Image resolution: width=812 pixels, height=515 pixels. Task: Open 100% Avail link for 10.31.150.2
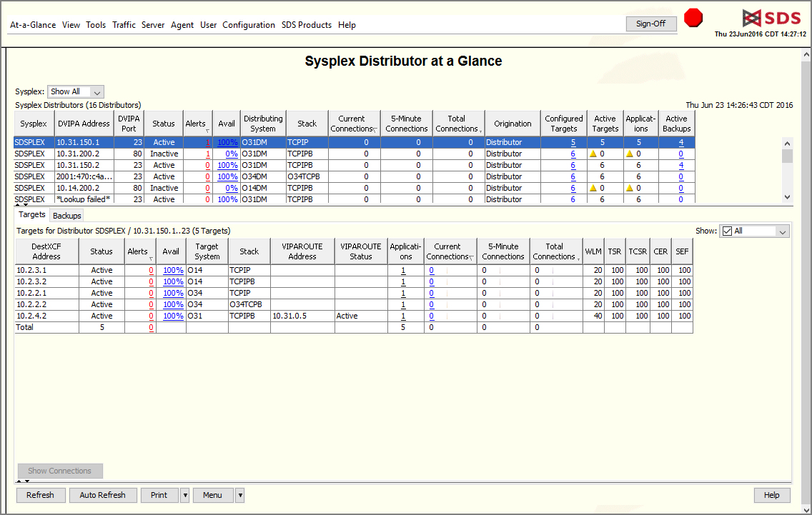227,165
